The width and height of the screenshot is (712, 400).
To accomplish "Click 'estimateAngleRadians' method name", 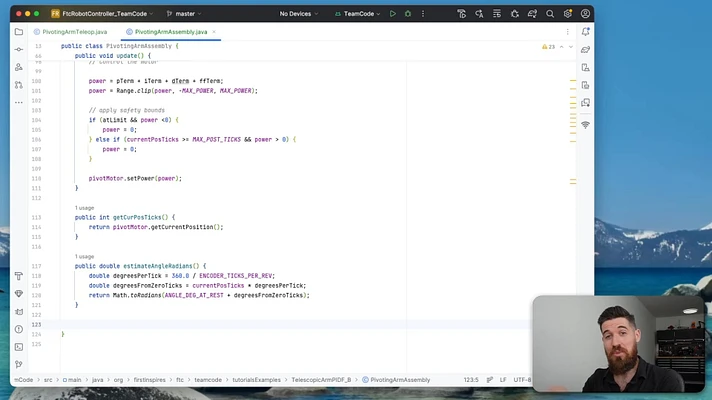I will click(158, 266).
